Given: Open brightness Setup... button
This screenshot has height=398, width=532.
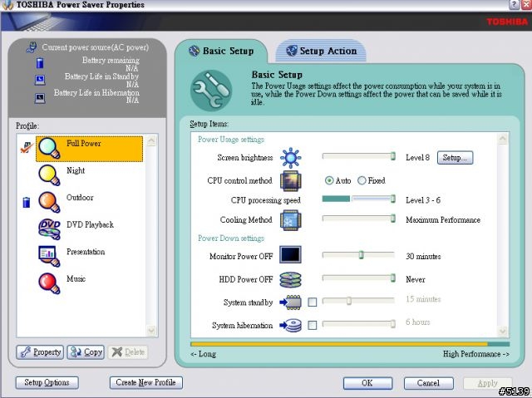Looking at the screenshot, I should (x=455, y=158).
